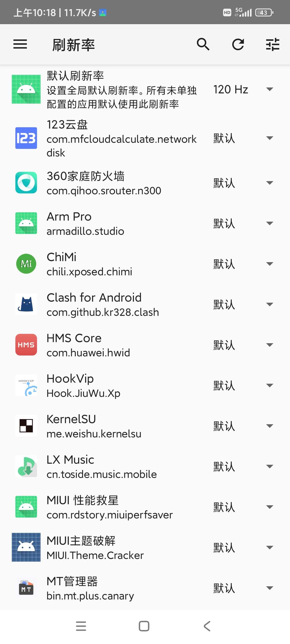290x644 pixels.
Task: Open the filter settings sliders icon
Action: (273, 44)
